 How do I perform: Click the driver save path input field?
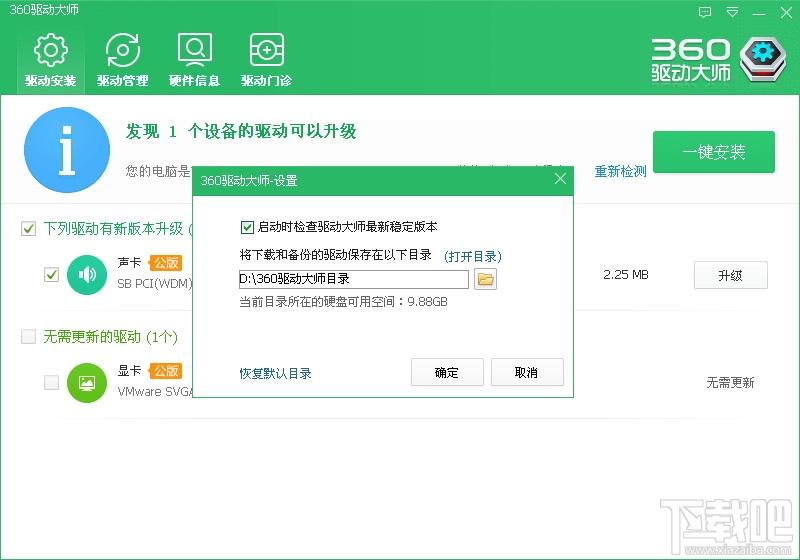[x=353, y=279]
